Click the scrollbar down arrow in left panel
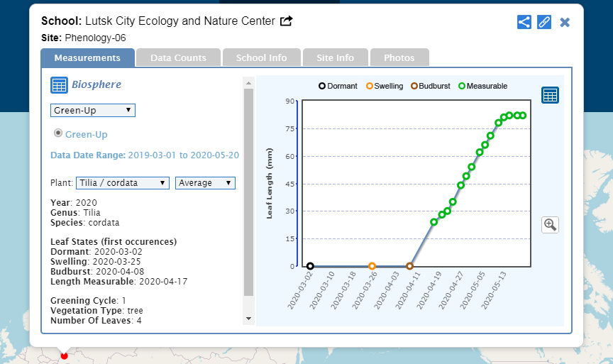613x364 pixels. (x=248, y=319)
